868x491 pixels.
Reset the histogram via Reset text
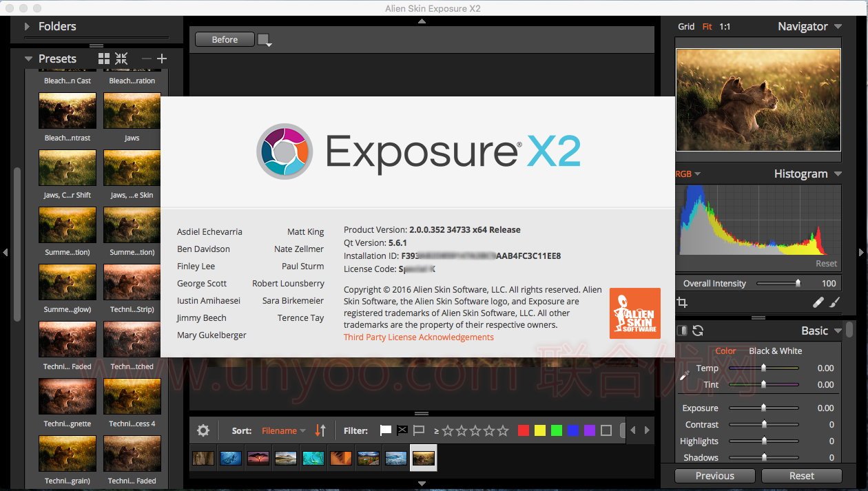[x=827, y=263]
